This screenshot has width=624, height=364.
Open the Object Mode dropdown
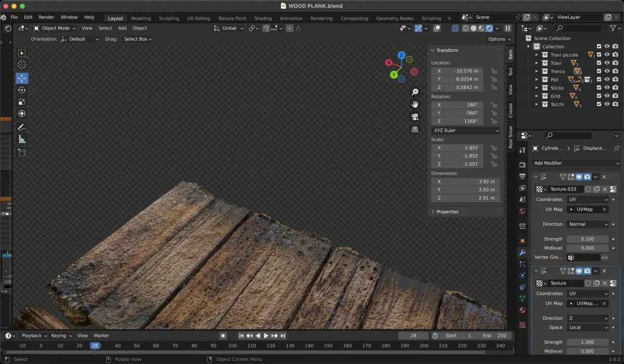tap(55, 28)
